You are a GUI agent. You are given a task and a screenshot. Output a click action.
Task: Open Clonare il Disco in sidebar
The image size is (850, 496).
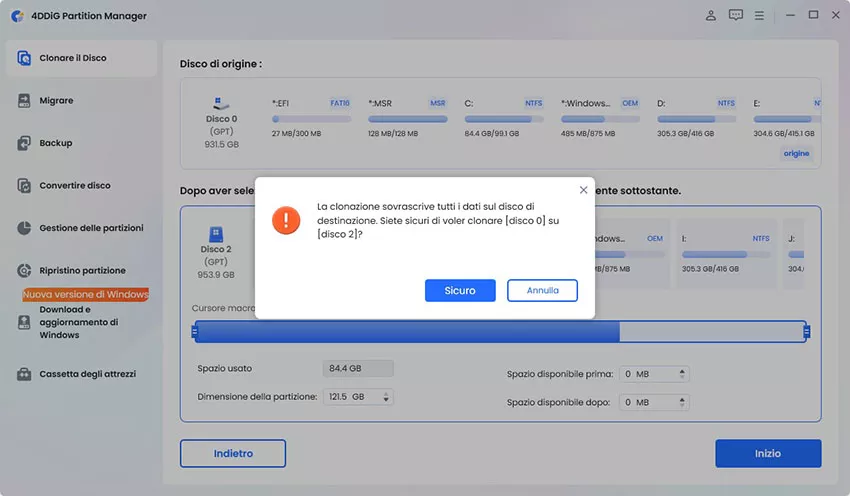click(x=81, y=58)
